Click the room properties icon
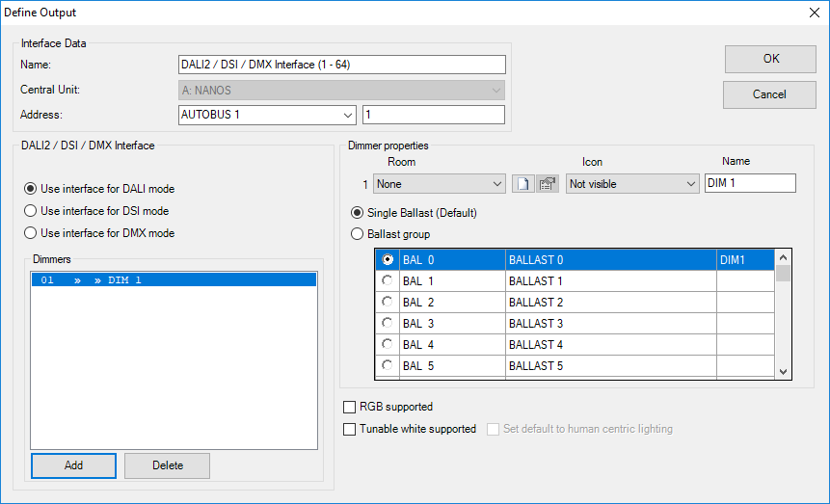 [x=548, y=183]
